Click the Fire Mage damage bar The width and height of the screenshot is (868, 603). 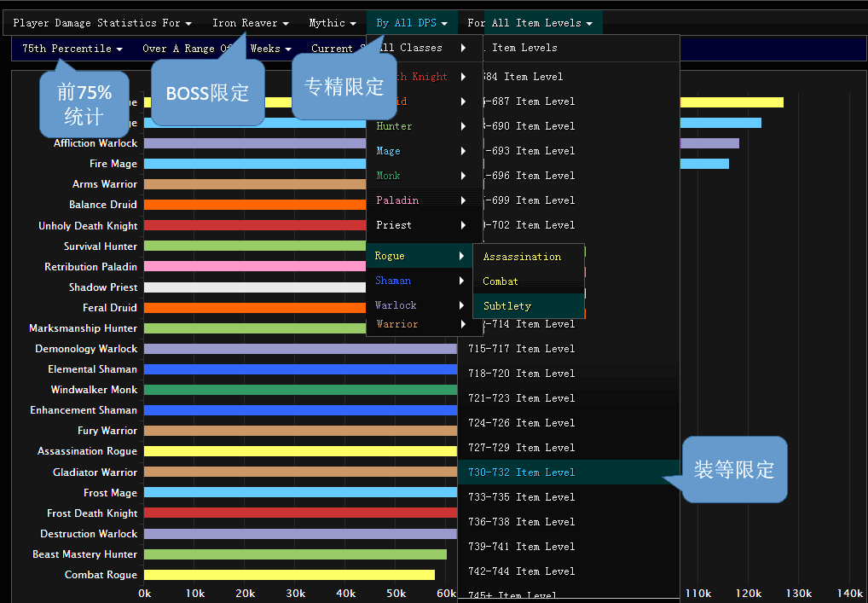(256, 163)
